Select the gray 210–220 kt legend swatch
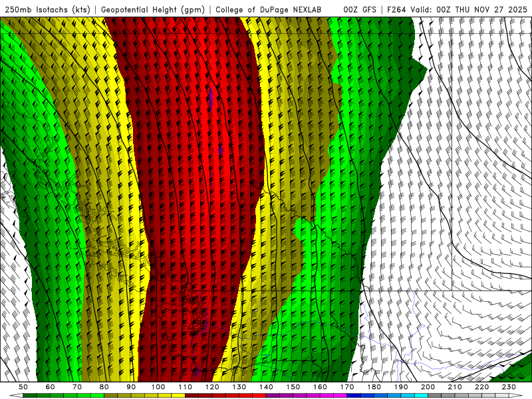This screenshot has width=532, height=399. pos(468,396)
